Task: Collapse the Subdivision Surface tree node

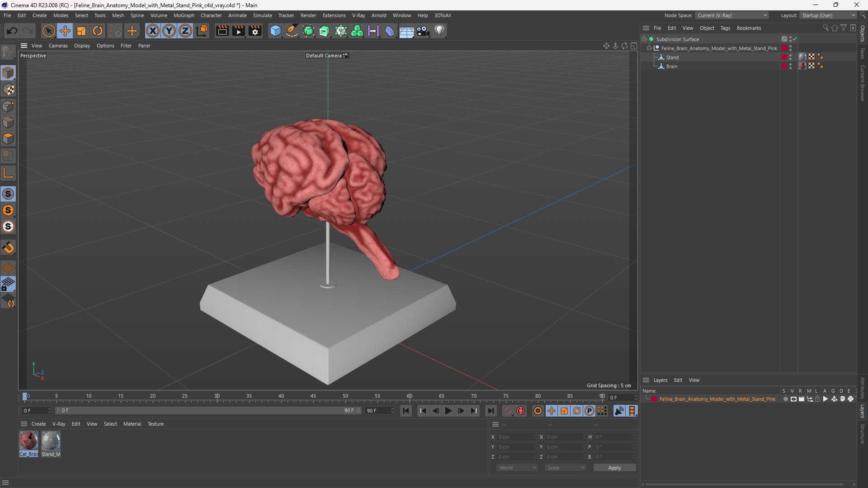Action: [644, 39]
